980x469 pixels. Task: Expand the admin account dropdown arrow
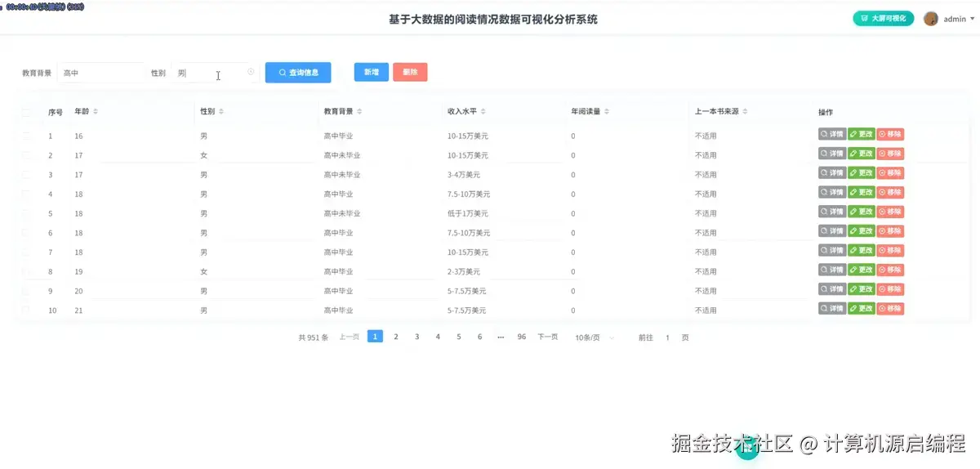972,19
